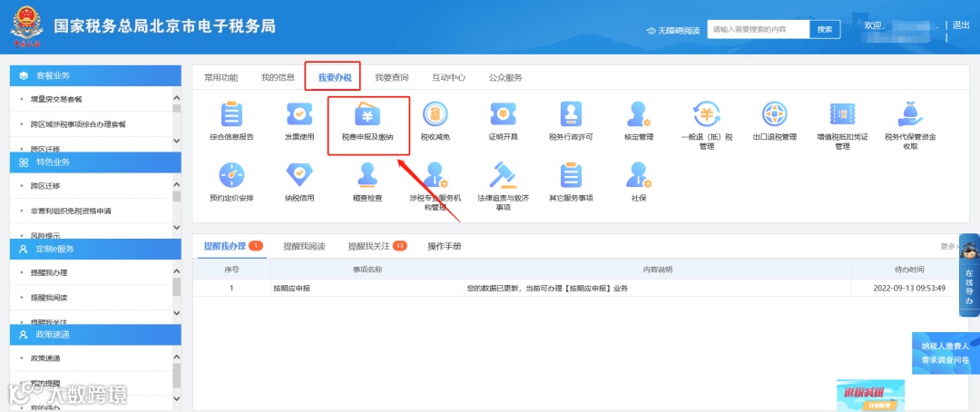
Task: Open 提醒我阅读 in 定制e服务 list
Action: coord(49,298)
